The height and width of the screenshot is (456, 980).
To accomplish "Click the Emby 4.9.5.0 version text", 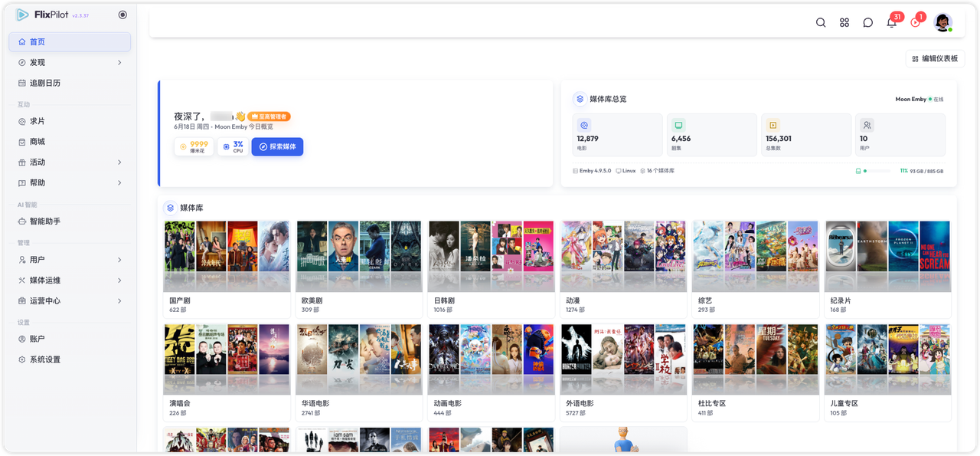I will tap(595, 171).
